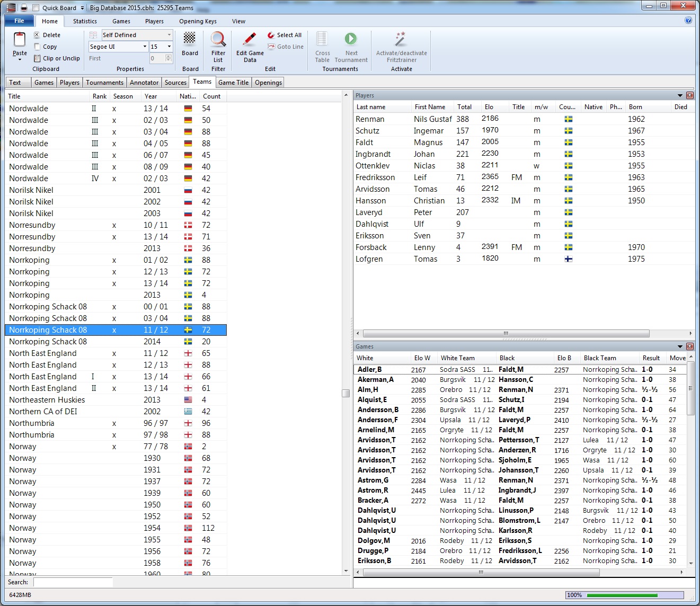700x606 pixels.
Task: Click the Next Tournament icon
Action: point(351,47)
